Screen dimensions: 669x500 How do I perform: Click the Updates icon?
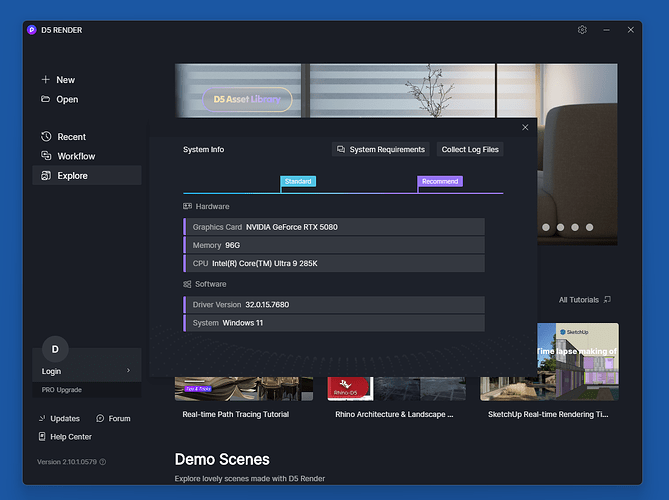point(42,419)
